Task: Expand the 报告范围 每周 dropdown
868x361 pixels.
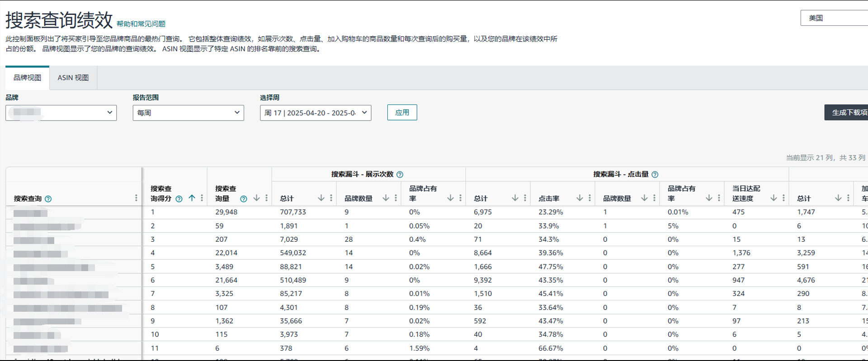Action: pyautogui.click(x=188, y=113)
